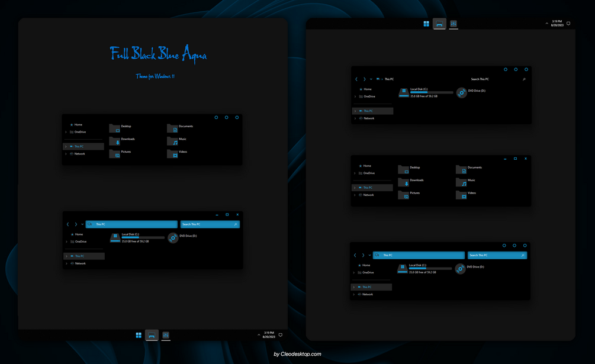Screen dimensions: 595x364
Task: Select This PC in right preview's dark-address-bar window sidebar
Action: click(x=372, y=111)
